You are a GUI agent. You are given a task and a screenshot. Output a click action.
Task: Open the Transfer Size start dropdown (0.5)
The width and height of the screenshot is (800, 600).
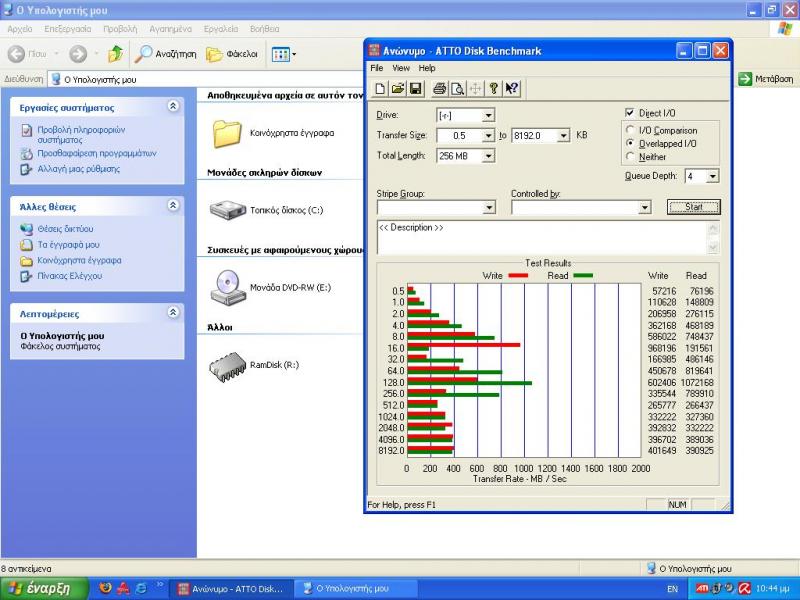click(x=488, y=135)
